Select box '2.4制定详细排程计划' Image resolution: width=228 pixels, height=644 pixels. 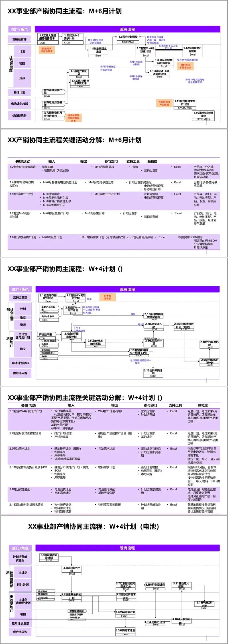click(x=71, y=336)
